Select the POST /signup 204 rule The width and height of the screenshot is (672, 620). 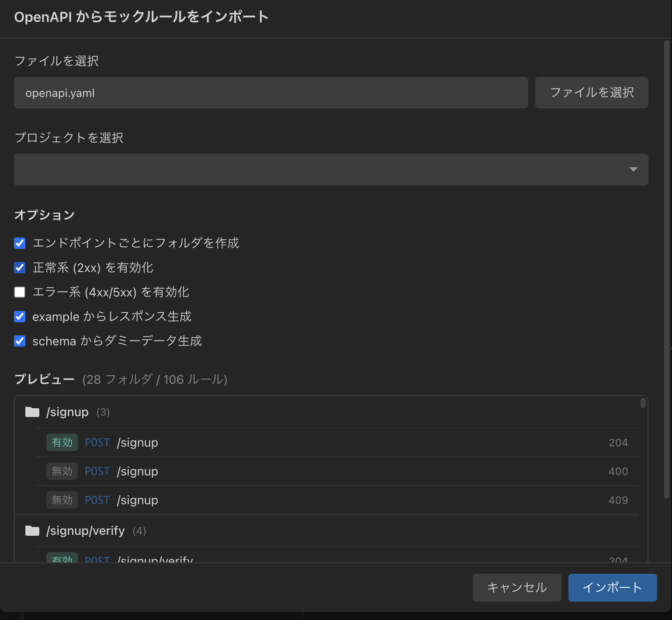point(337,442)
